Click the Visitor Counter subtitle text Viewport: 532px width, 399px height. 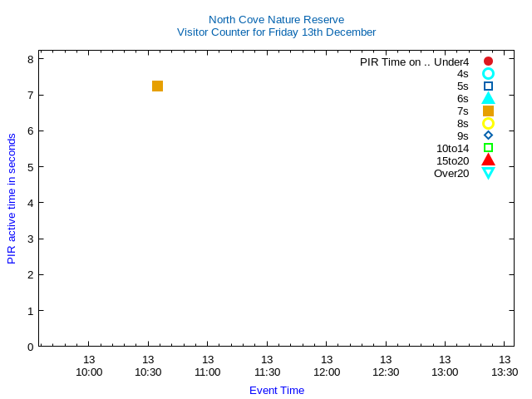coord(276,32)
